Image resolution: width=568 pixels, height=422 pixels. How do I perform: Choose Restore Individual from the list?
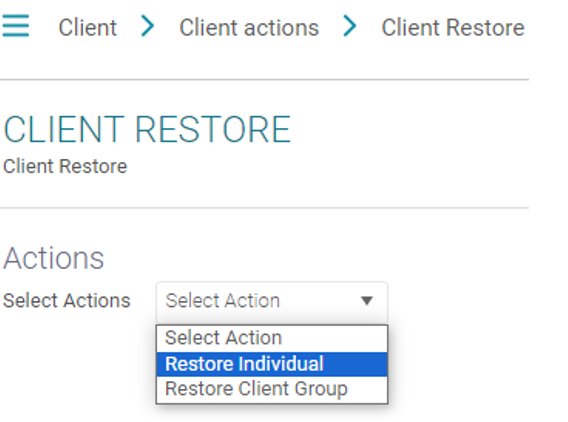tap(272, 364)
